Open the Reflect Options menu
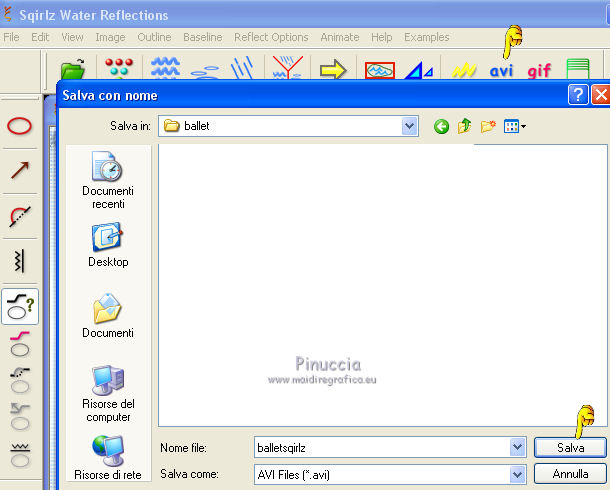 click(271, 37)
